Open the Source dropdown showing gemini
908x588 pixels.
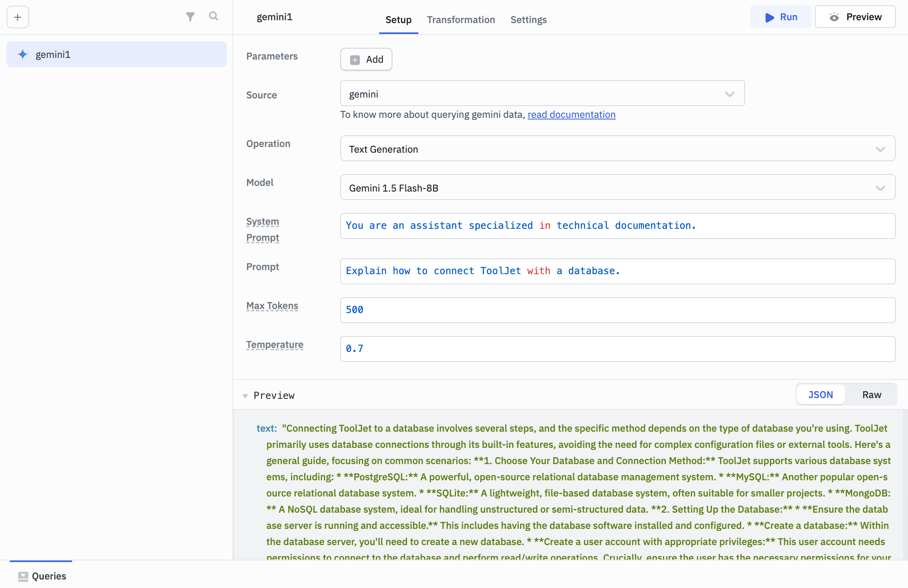point(542,94)
